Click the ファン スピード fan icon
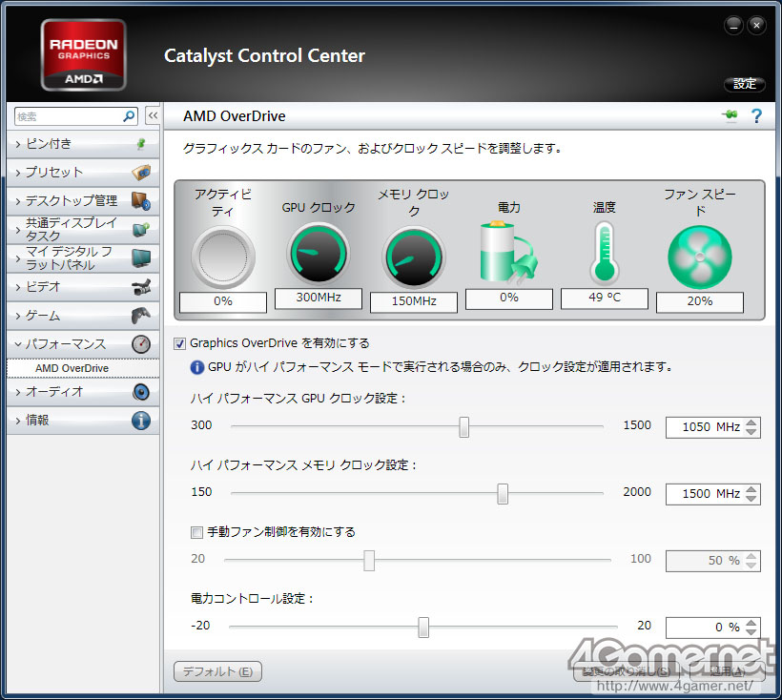The height and width of the screenshot is (700, 782). [700, 257]
